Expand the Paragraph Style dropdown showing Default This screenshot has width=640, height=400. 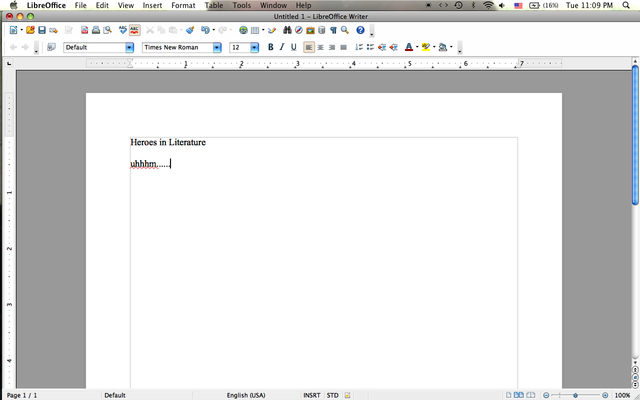coord(129,47)
